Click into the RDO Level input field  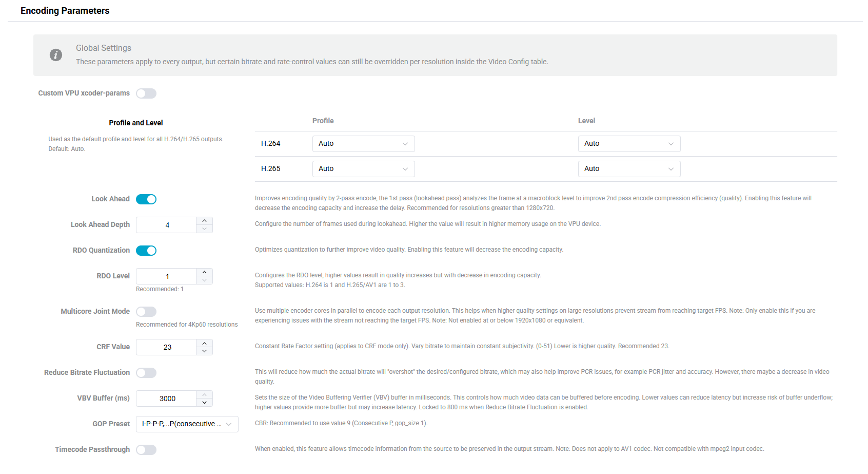(x=167, y=276)
